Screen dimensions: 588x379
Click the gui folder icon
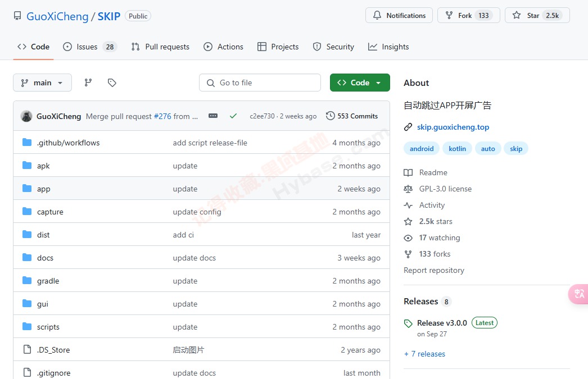pos(27,303)
